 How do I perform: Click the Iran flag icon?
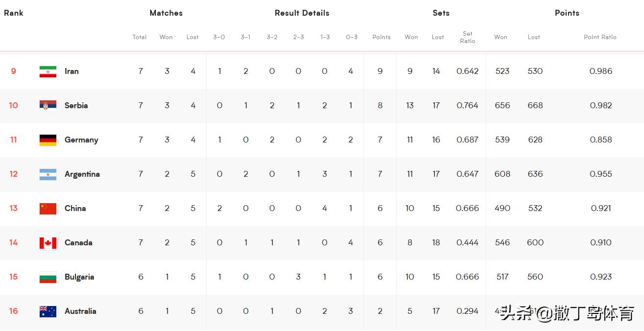tap(48, 71)
